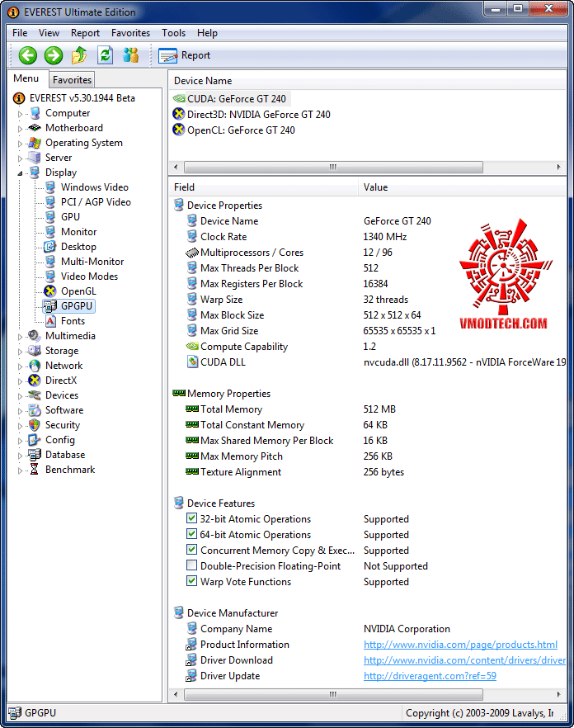Open the View menu
Screen dimensions: 574x728
click(x=49, y=33)
